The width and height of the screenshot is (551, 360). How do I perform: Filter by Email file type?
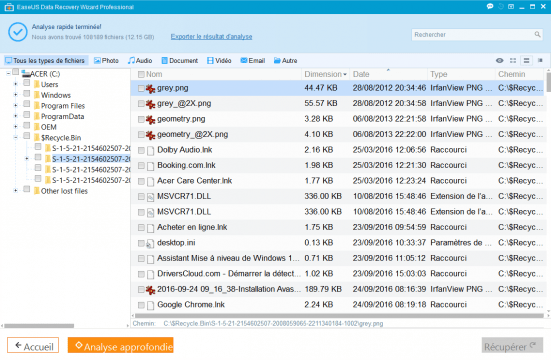253,60
